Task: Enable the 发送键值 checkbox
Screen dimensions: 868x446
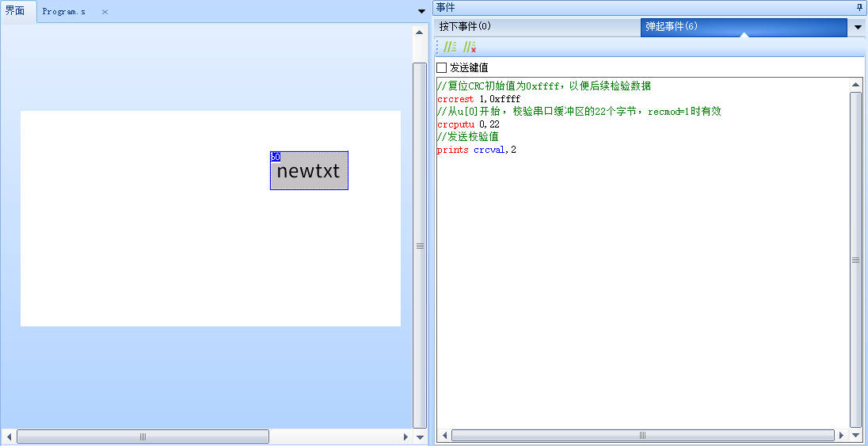Action: coord(442,67)
